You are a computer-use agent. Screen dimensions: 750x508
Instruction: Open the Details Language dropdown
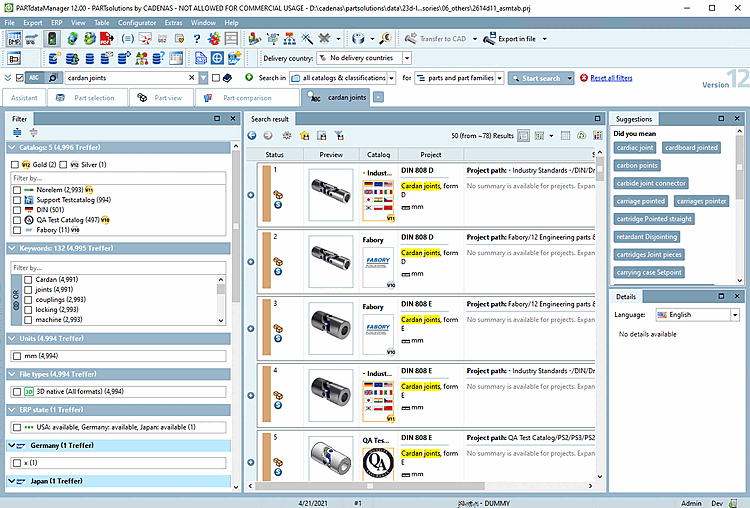(735, 315)
